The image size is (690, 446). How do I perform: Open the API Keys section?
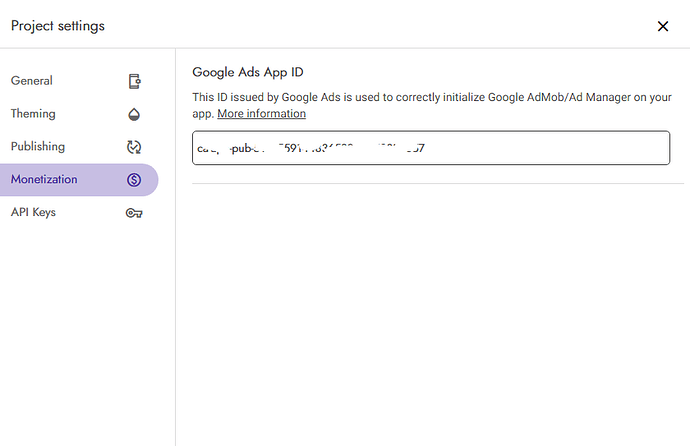click(x=33, y=213)
